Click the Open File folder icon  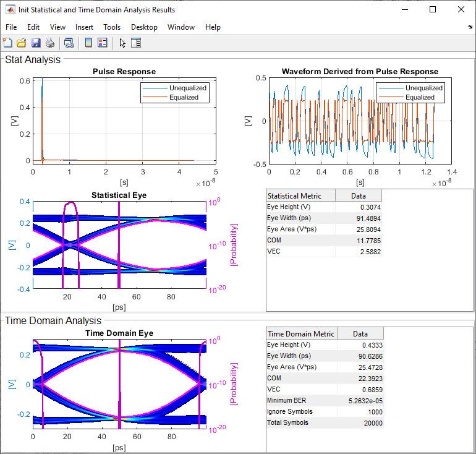(x=22, y=43)
